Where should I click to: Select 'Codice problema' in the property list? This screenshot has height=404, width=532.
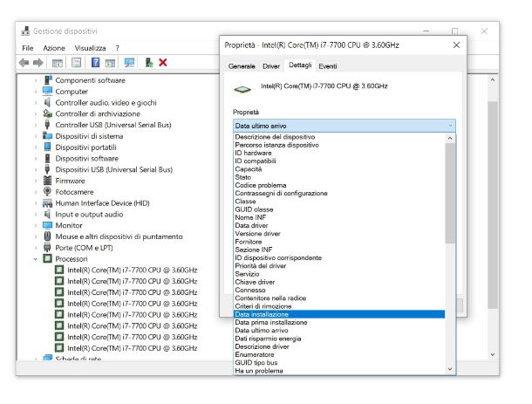(339, 185)
